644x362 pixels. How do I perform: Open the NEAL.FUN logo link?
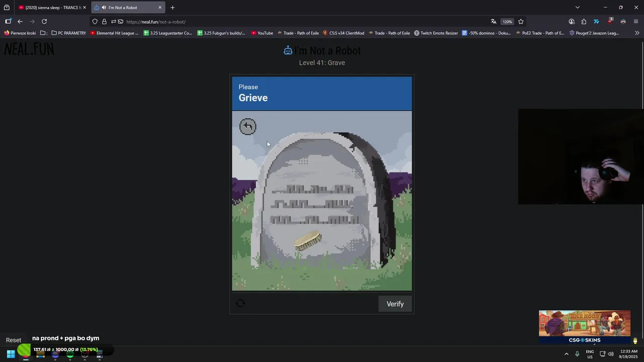(29, 49)
